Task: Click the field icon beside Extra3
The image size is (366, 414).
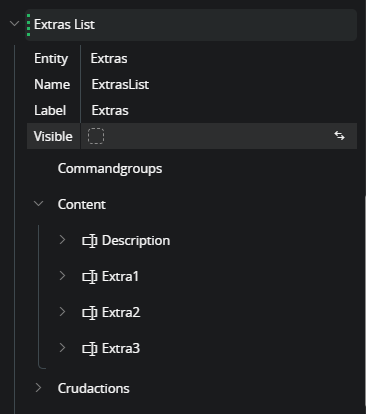Action: pyautogui.click(x=90, y=349)
